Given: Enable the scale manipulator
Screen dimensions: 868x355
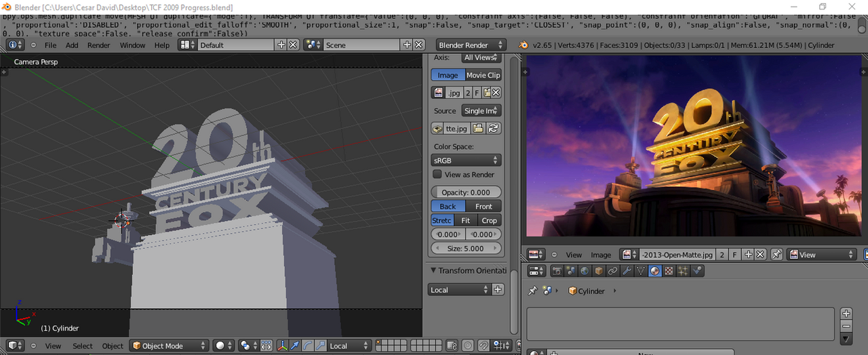Looking at the screenshot, I should click(x=320, y=346).
